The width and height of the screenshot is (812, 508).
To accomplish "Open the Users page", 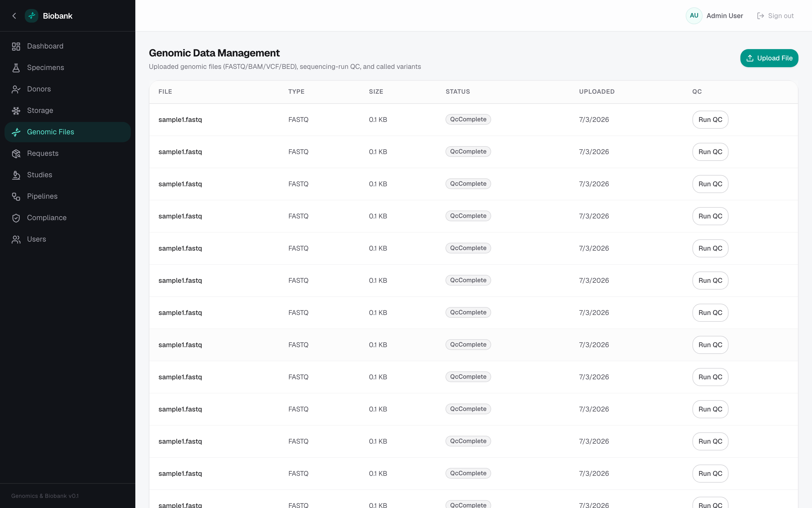I will [67, 240].
